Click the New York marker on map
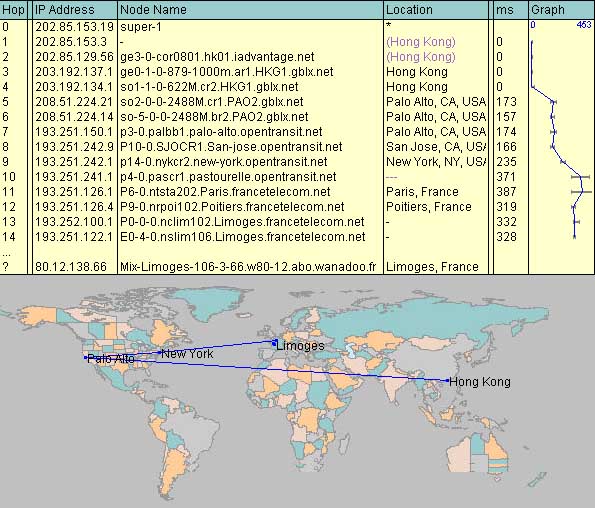Screen dimensions: 595x508 [x=159, y=352]
